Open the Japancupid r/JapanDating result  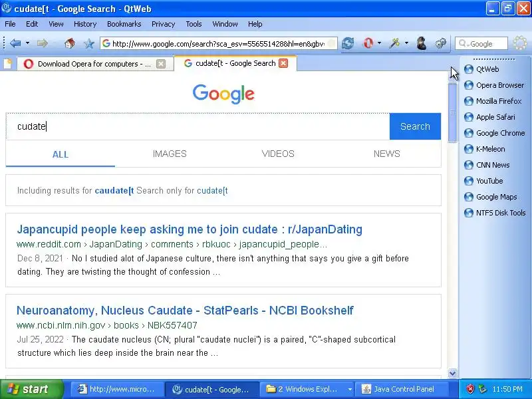pos(190,229)
